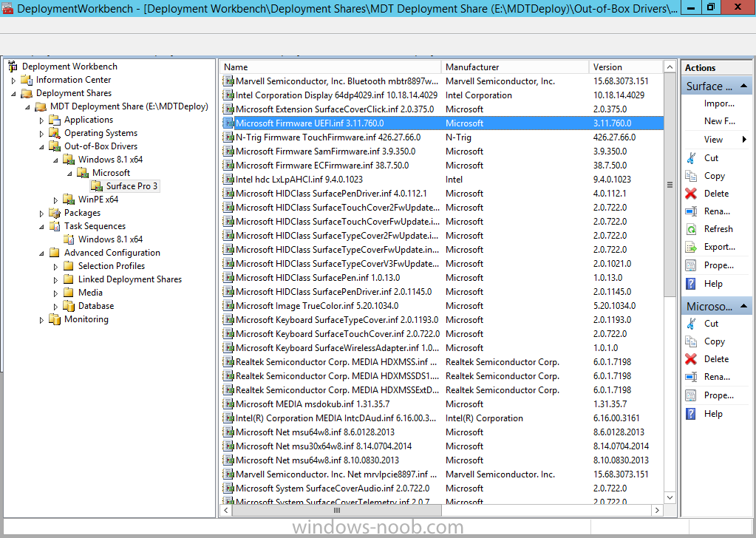Click the Cut scissors icon under Surface actions
Viewport: 756px width, 538px height.
(x=691, y=157)
